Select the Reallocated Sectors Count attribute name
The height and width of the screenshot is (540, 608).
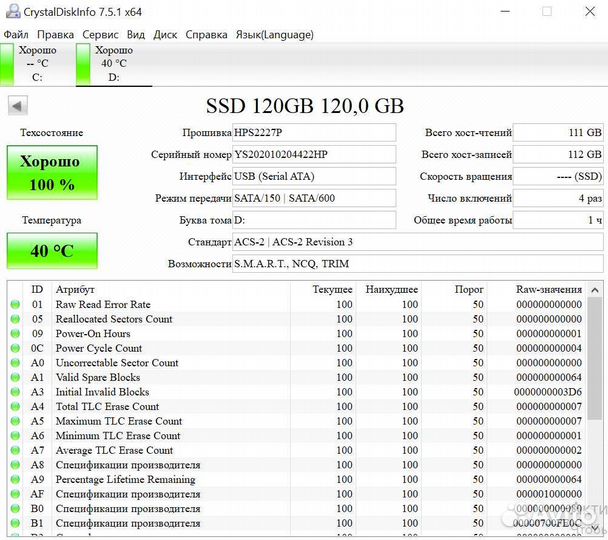tap(114, 319)
